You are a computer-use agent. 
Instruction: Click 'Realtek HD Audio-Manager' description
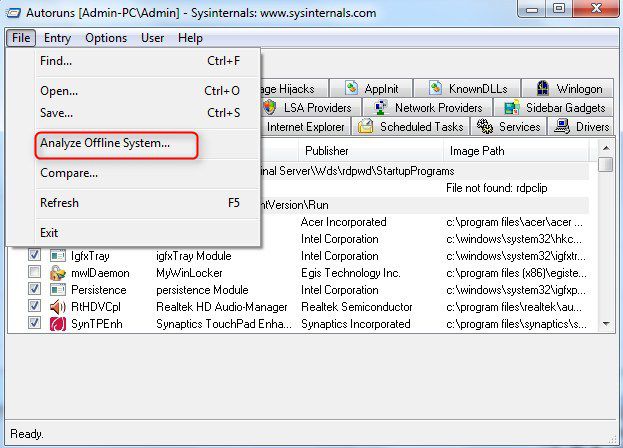221,307
